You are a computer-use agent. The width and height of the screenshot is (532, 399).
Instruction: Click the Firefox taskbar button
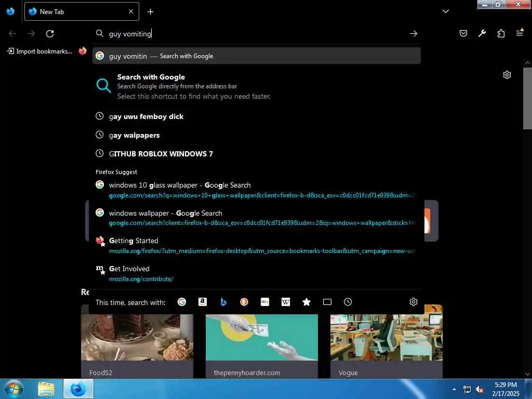78,389
